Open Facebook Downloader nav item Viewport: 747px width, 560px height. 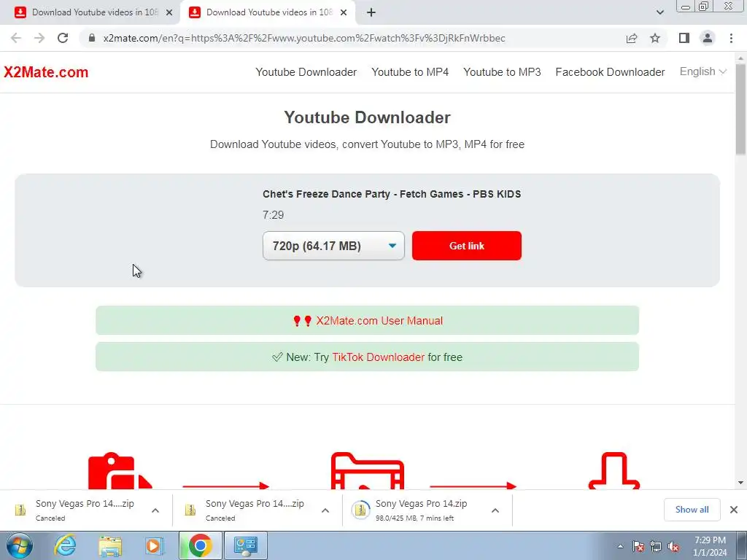[x=610, y=72]
